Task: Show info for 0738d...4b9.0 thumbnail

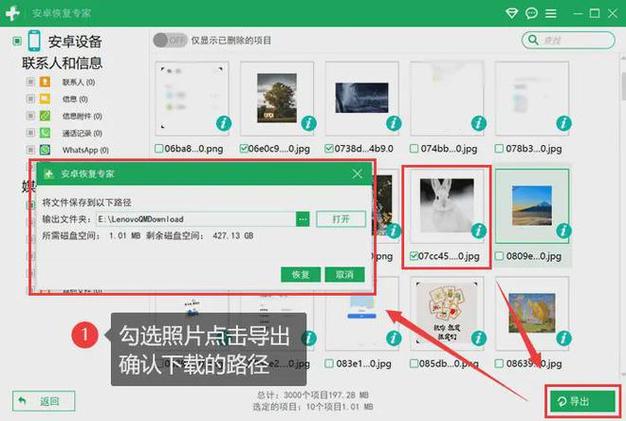Action: (x=394, y=123)
